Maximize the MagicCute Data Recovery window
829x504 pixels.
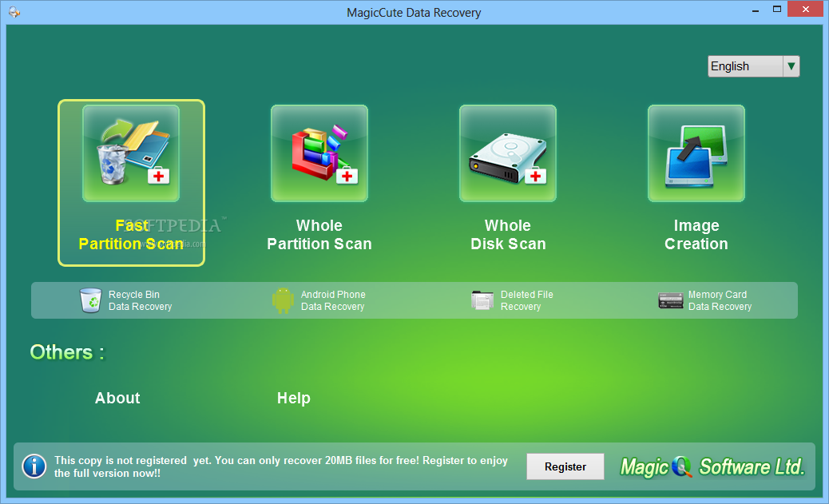click(776, 10)
